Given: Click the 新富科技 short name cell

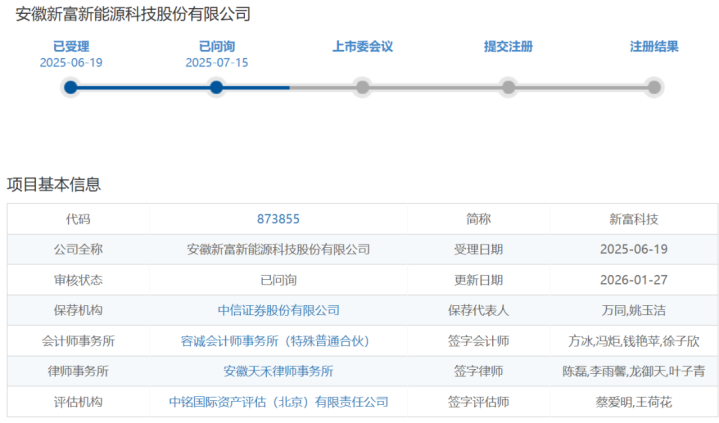Looking at the screenshot, I should (x=634, y=219).
